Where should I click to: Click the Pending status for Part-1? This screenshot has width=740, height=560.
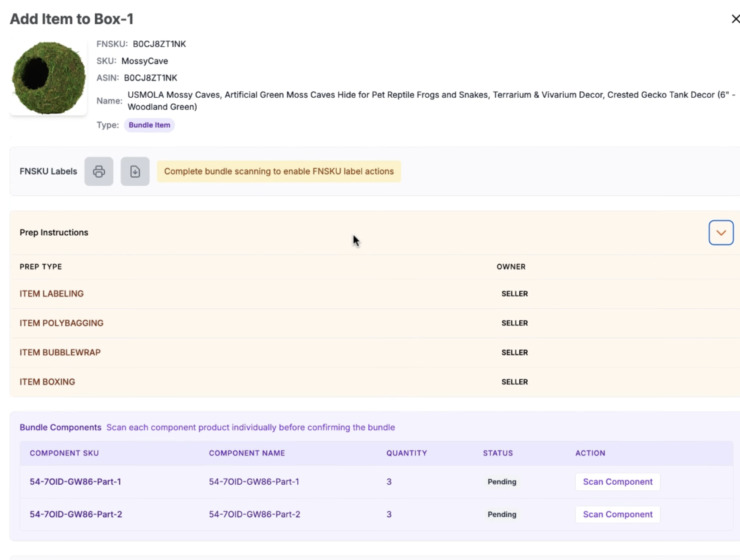pos(502,482)
